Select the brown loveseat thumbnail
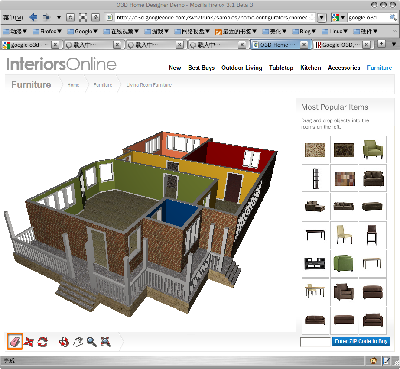This screenshot has width=400, height=369. pyautogui.click(x=373, y=178)
